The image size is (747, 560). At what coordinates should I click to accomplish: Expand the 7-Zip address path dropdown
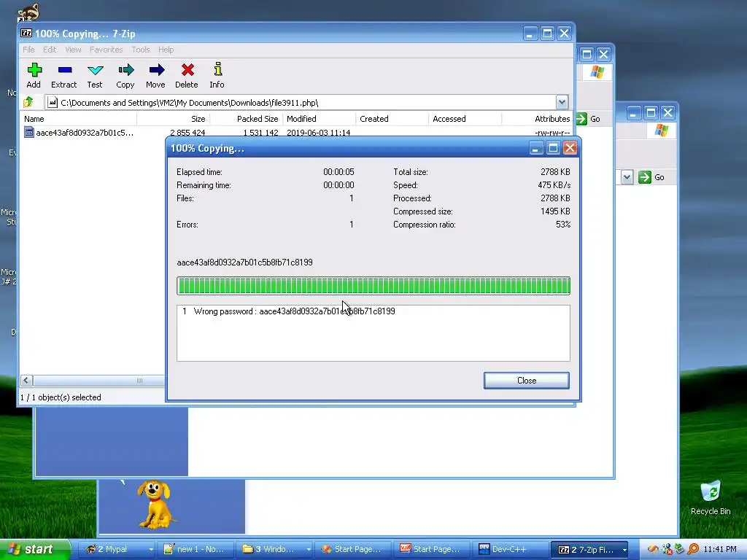[562, 102]
